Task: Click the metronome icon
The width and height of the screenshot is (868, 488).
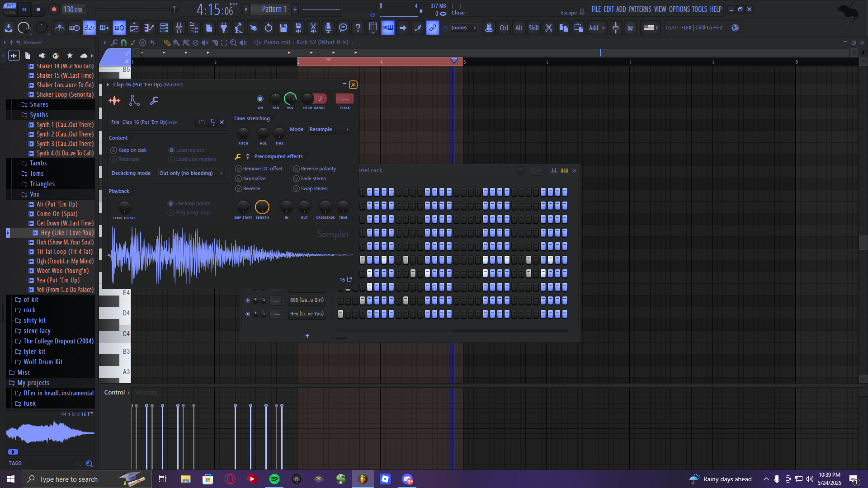Action: (59, 28)
